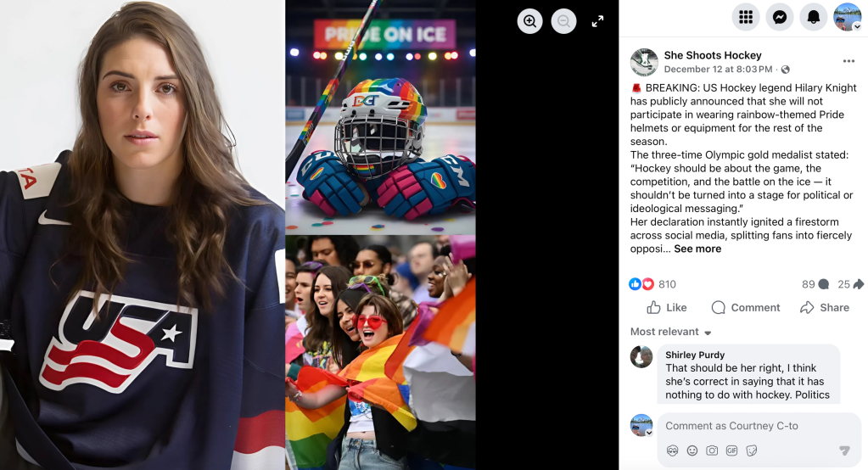Viewport: 868px width, 470px height.
Task: View the 810 reactions list
Action: point(652,284)
